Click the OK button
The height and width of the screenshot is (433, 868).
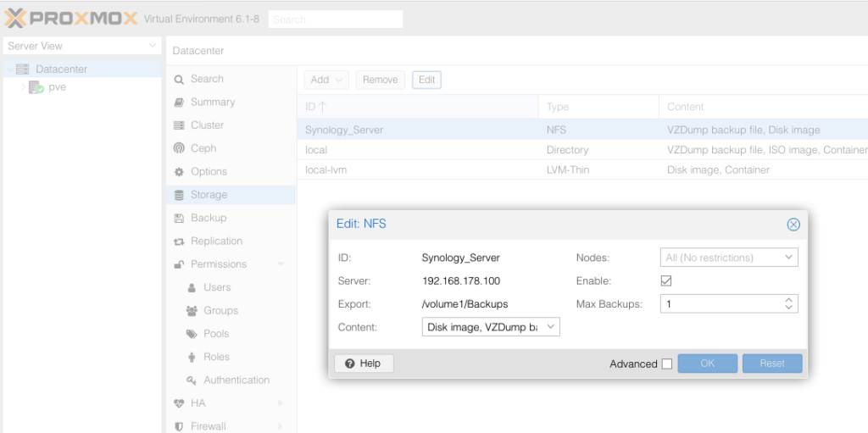[708, 364]
